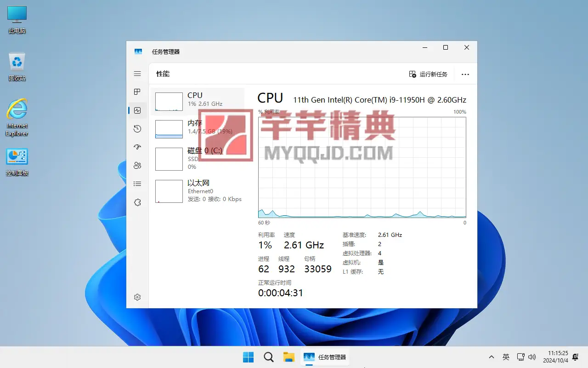
Task: Open Task Manager settings gear
Action: tap(137, 298)
